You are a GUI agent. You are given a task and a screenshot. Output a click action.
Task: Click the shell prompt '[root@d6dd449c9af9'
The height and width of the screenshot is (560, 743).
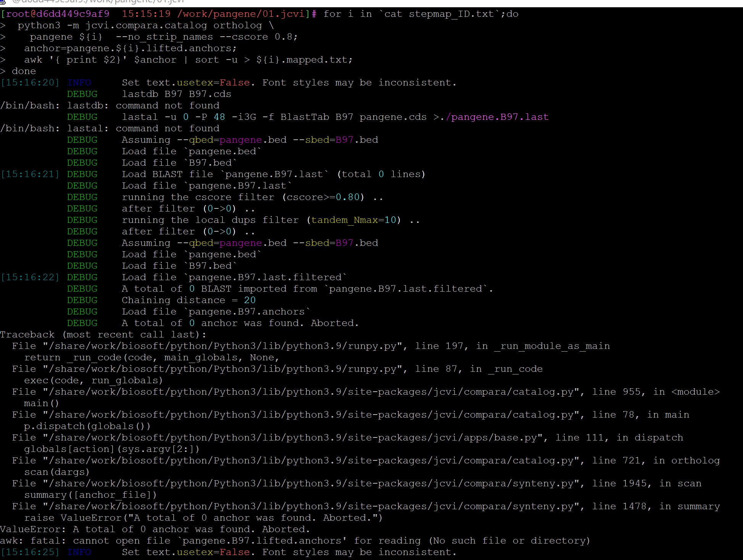pos(55,14)
